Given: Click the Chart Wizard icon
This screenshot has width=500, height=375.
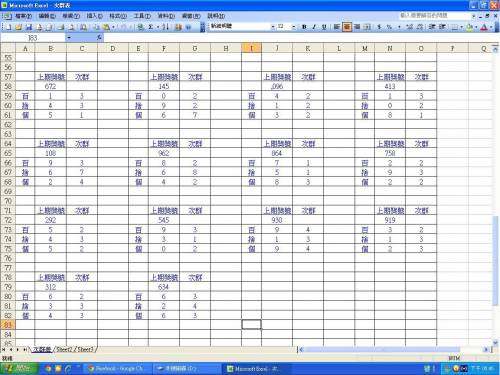Looking at the screenshot, I should (x=178, y=27).
